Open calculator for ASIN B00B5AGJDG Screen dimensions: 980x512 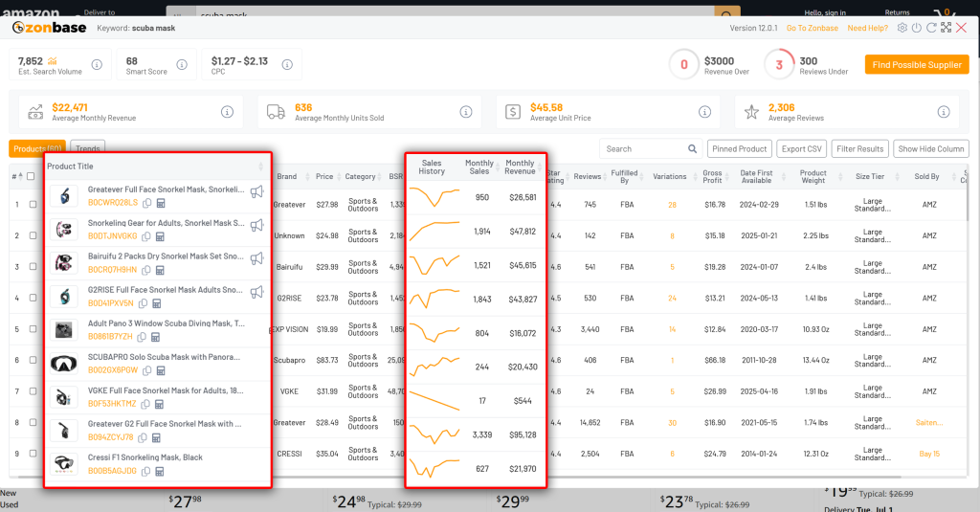pyautogui.click(x=160, y=471)
